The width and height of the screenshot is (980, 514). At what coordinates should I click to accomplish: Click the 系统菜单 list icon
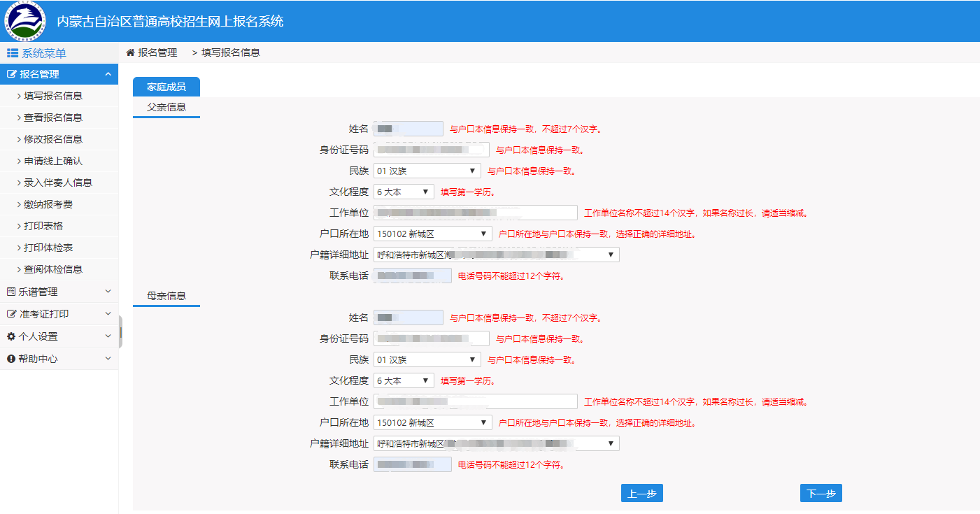click(13, 53)
